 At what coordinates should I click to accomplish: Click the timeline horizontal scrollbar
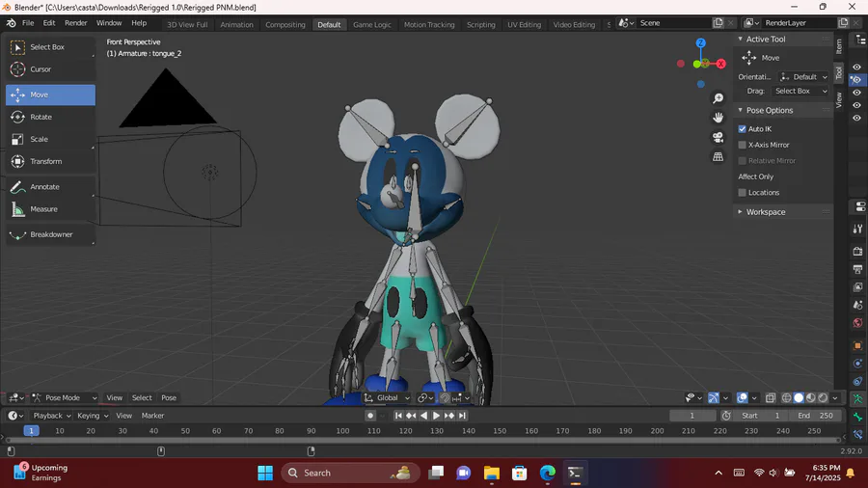423,440
